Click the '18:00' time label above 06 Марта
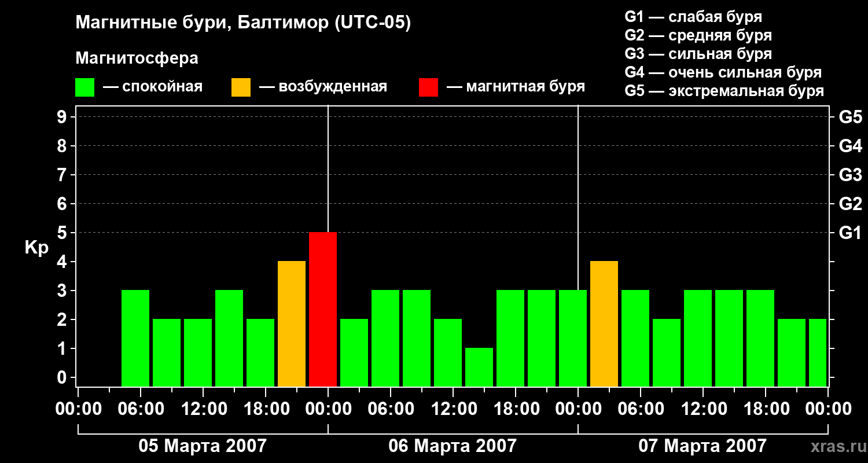This screenshot has width=868, height=463. (516, 409)
